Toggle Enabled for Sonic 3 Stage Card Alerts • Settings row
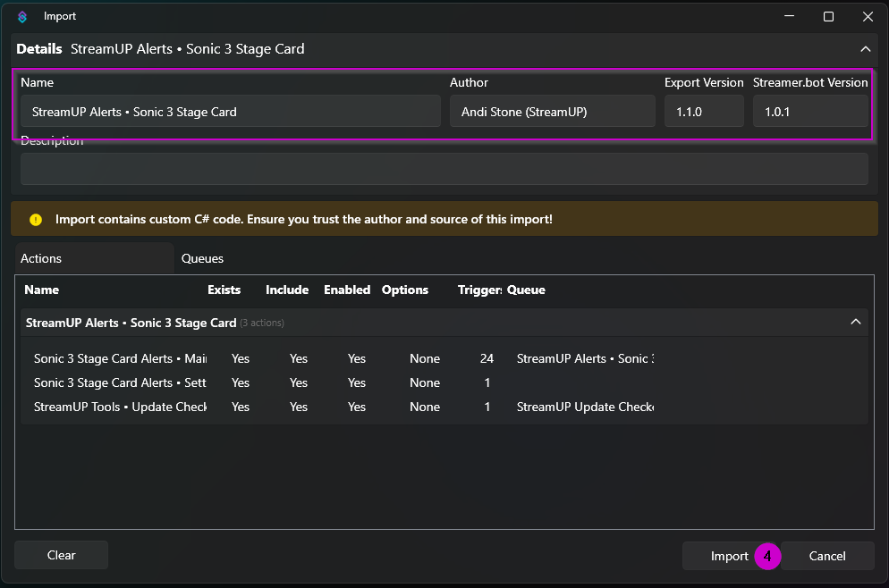 (357, 382)
